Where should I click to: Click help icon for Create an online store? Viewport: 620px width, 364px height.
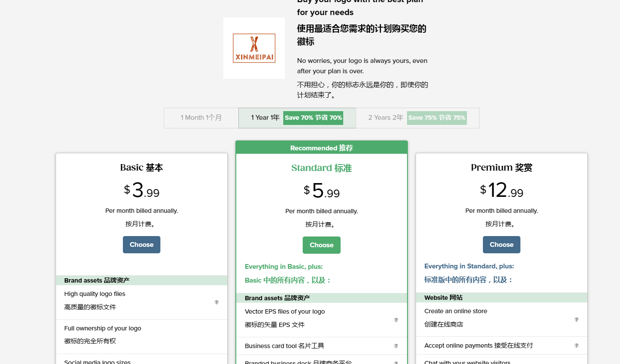[576, 320]
